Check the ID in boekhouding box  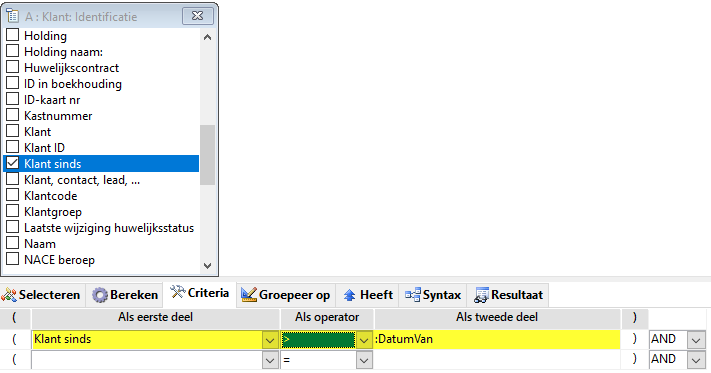pos(13,83)
